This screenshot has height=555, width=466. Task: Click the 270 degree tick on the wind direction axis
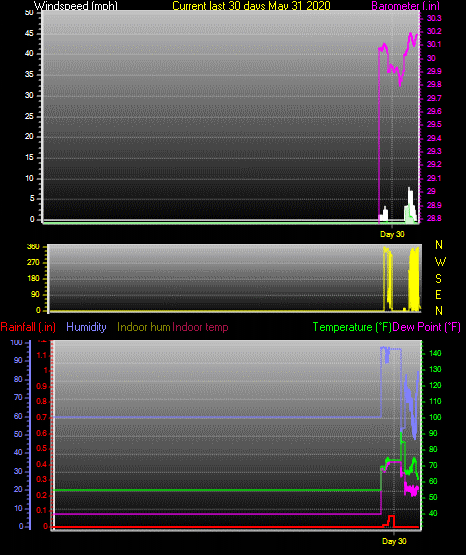(33, 263)
